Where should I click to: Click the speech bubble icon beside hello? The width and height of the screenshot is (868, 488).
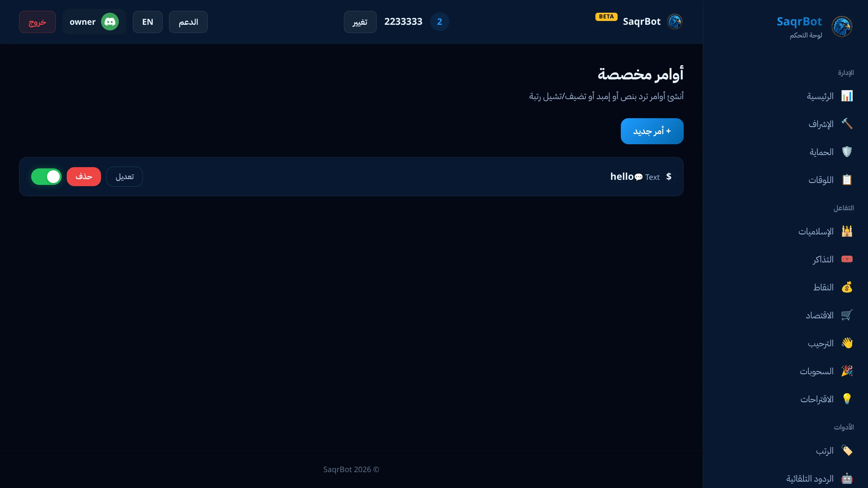(639, 177)
